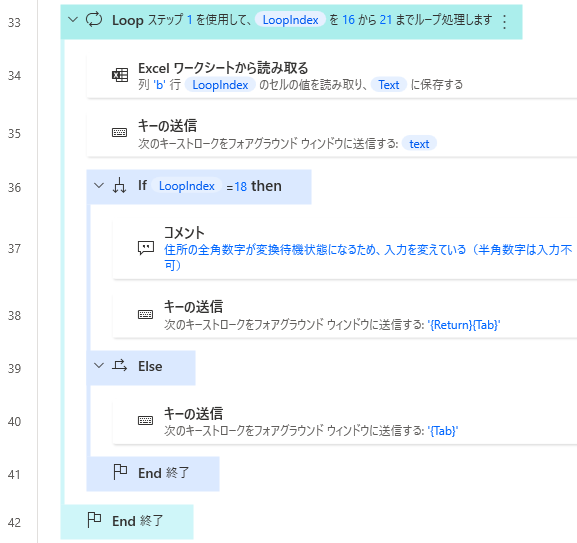Click flag icon of inner End
Image resolution: width=577 pixels, height=543 pixels.
pyautogui.click(x=120, y=472)
